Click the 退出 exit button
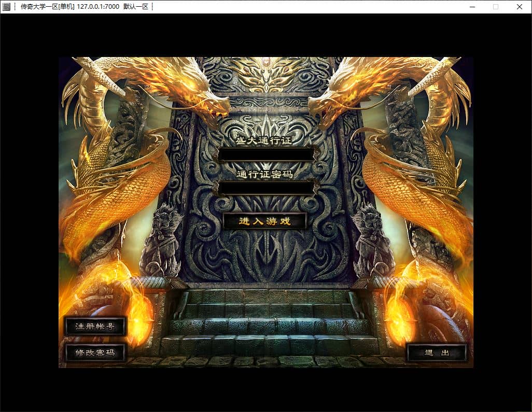The image size is (532, 412). click(x=437, y=352)
